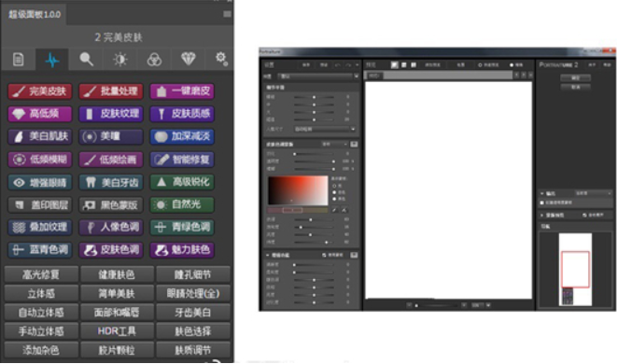The height and width of the screenshot is (364, 617).
Task: Click the 高光修复 button
Action: 41,274
